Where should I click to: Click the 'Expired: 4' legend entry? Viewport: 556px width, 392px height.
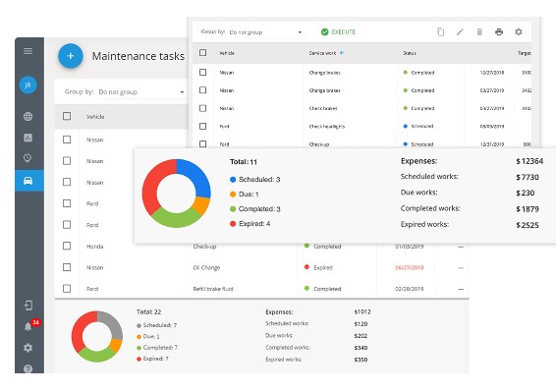[250, 224]
